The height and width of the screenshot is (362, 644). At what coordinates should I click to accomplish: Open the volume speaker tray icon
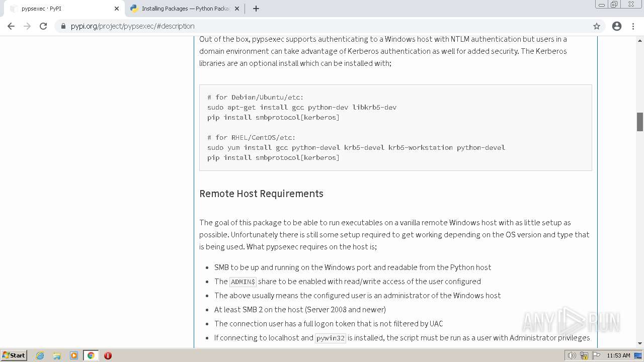point(572,355)
